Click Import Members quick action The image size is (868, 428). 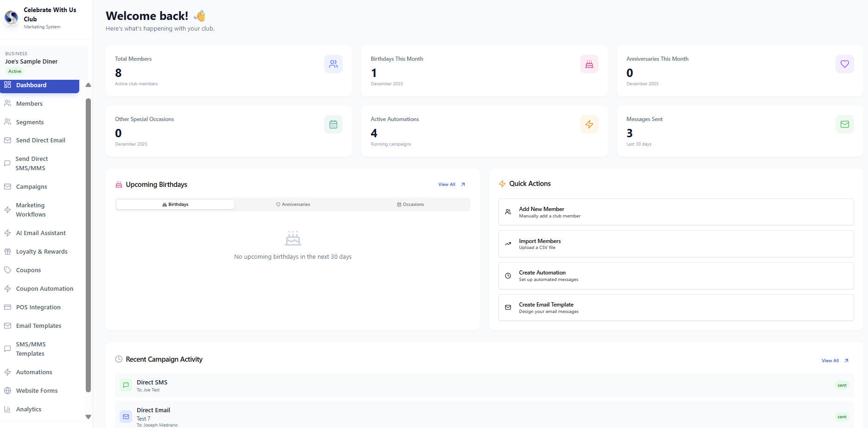pyautogui.click(x=676, y=244)
